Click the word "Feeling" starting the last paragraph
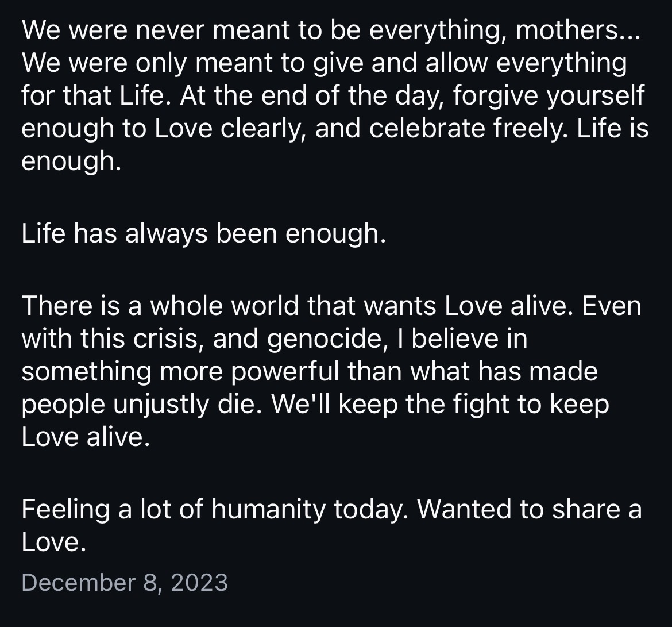Image resolution: width=672 pixels, height=627 pixels. coord(65,509)
